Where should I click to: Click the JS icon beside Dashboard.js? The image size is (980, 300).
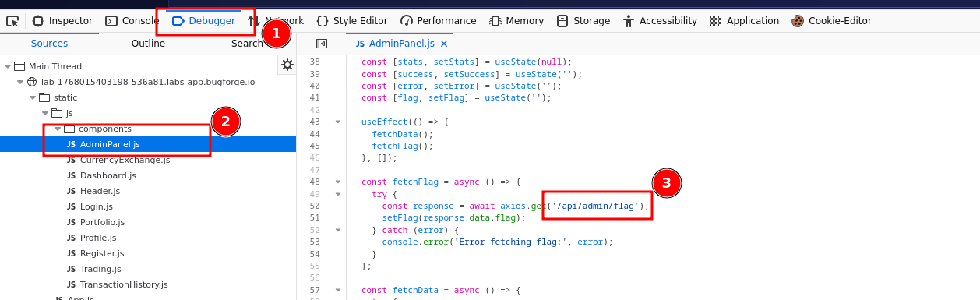click(x=71, y=175)
